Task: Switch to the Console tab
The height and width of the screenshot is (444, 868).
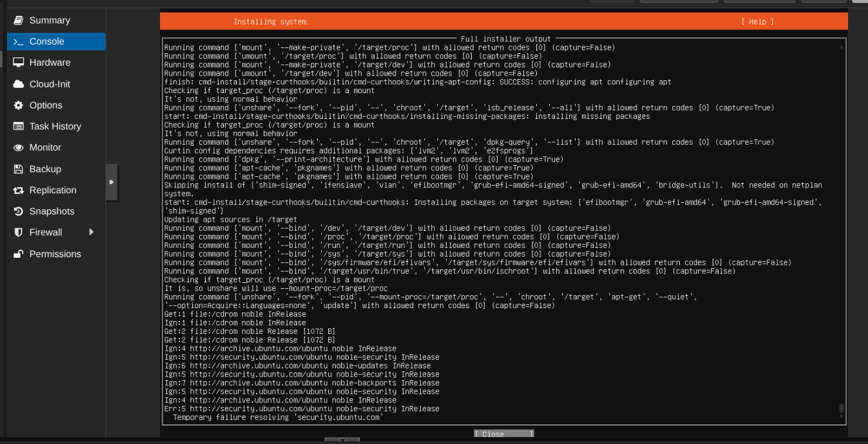Action: (56, 42)
